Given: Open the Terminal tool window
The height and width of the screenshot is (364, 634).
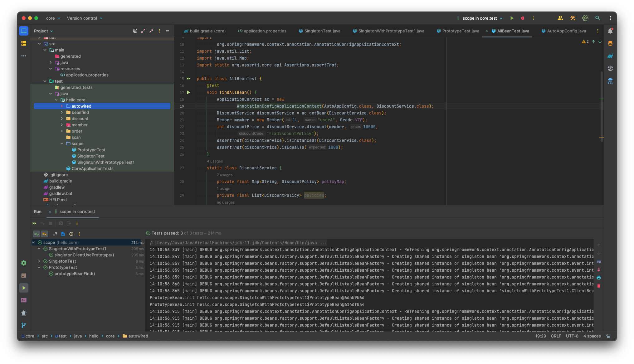Looking at the screenshot, I should pyautogui.click(x=24, y=300).
